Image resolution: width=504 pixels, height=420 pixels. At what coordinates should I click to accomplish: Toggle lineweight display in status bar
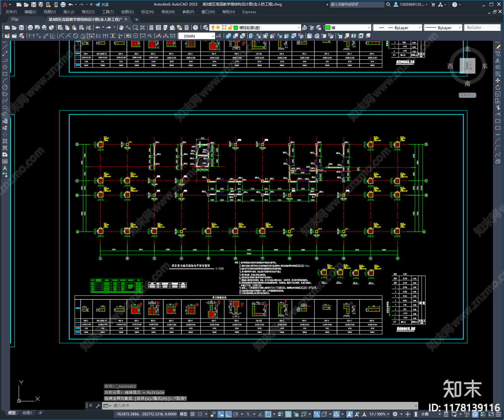coord(280,414)
